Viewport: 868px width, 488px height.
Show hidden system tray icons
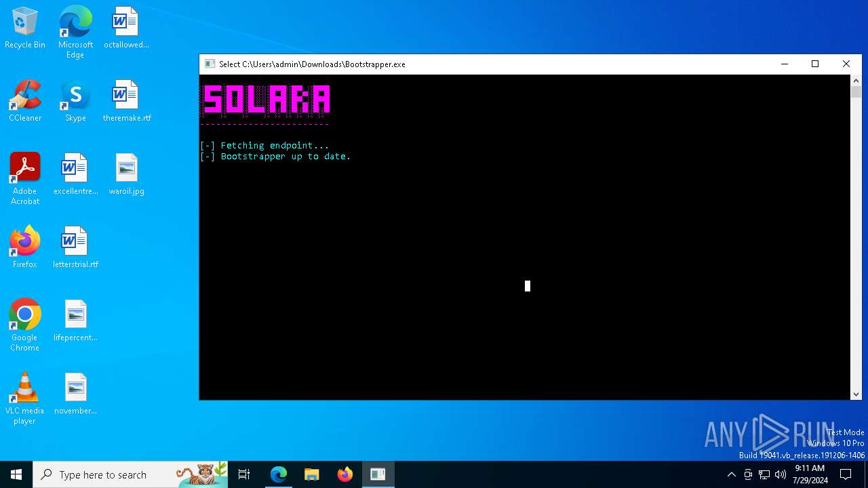pyautogui.click(x=731, y=474)
